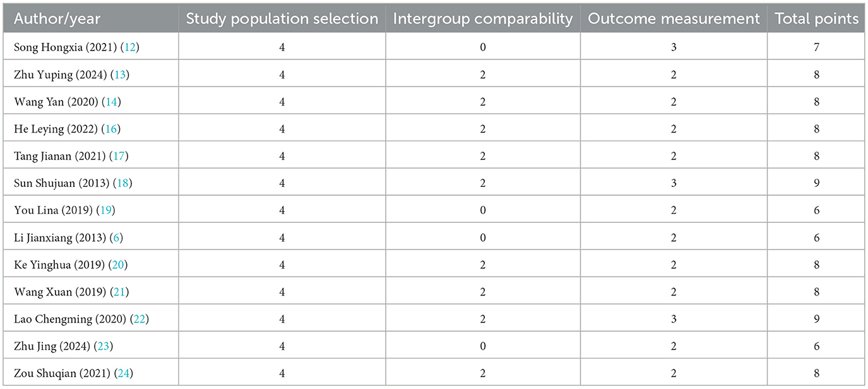
Task: Click reference 16 for He Leying
Action: point(111,129)
